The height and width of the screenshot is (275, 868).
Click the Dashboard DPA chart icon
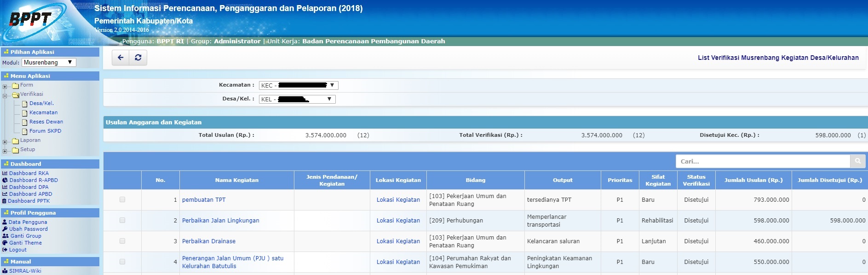[5, 187]
